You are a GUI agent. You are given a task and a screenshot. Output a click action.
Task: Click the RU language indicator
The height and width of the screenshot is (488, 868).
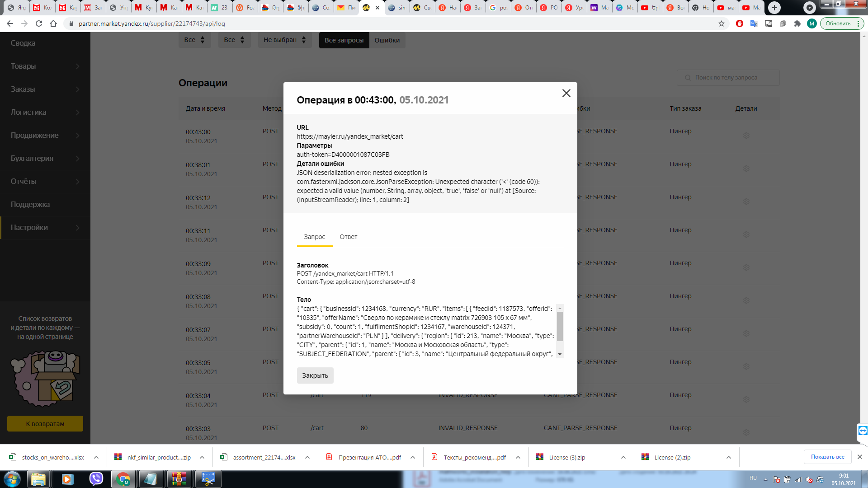753,478
